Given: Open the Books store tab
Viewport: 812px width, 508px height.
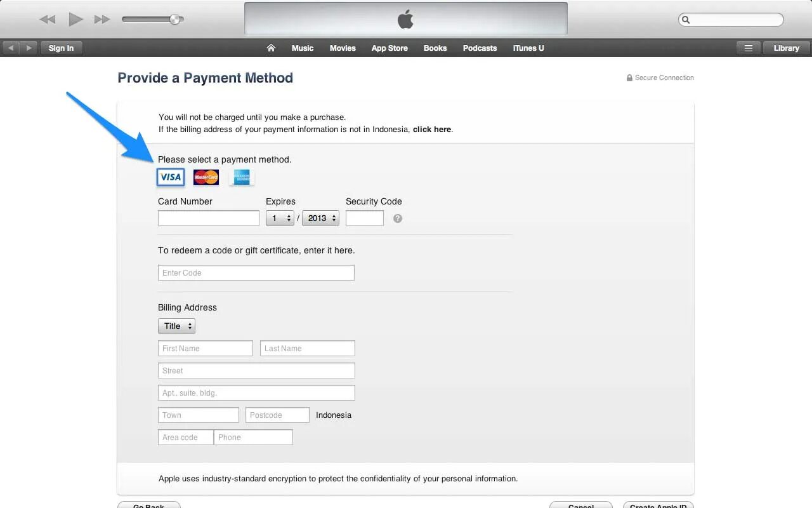Looking at the screenshot, I should (435, 48).
